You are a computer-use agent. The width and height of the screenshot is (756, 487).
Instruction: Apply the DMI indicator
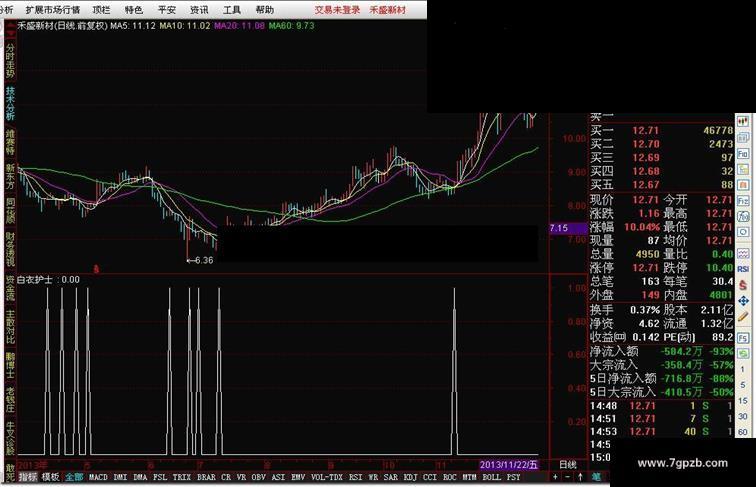pyautogui.click(x=120, y=477)
